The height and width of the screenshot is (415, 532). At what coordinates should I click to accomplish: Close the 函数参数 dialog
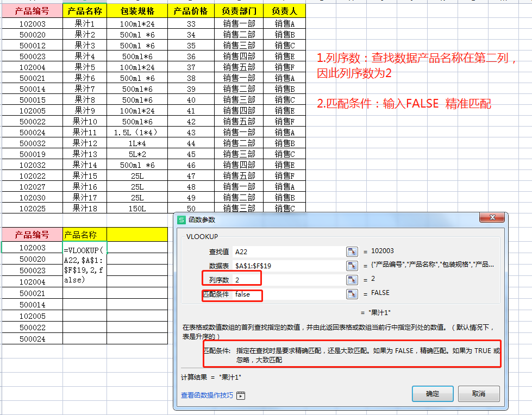(x=492, y=217)
